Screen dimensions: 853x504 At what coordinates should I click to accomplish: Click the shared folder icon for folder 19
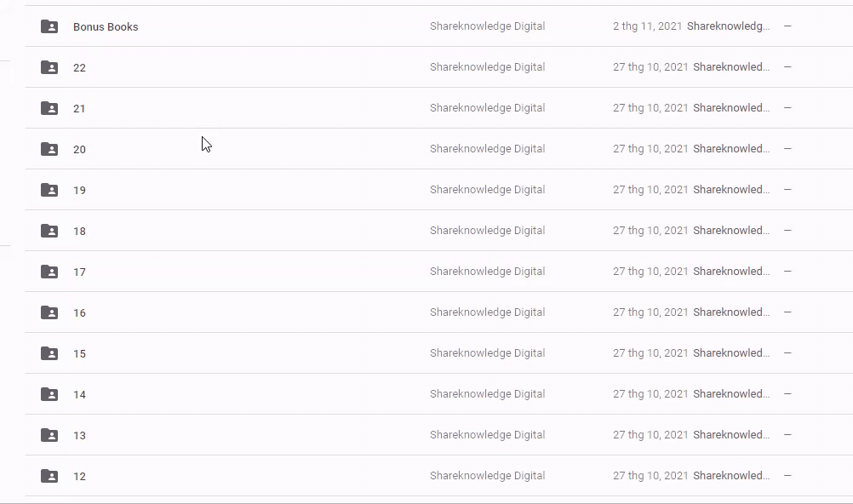pyautogui.click(x=49, y=190)
